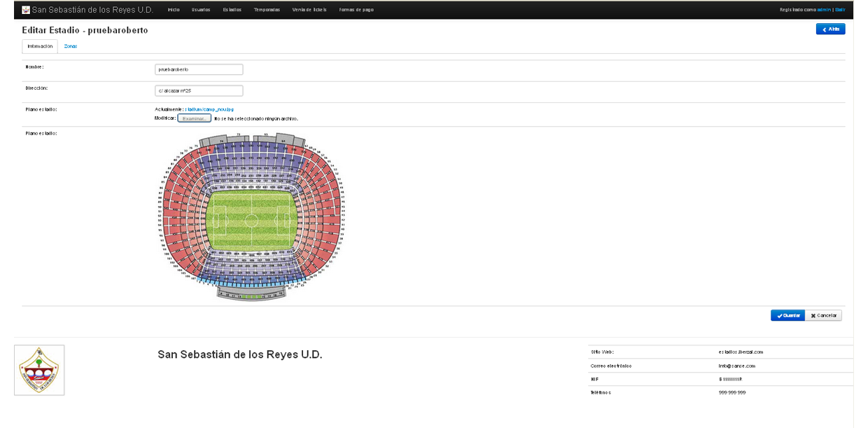Switch to the Zonas tab

pos(71,46)
